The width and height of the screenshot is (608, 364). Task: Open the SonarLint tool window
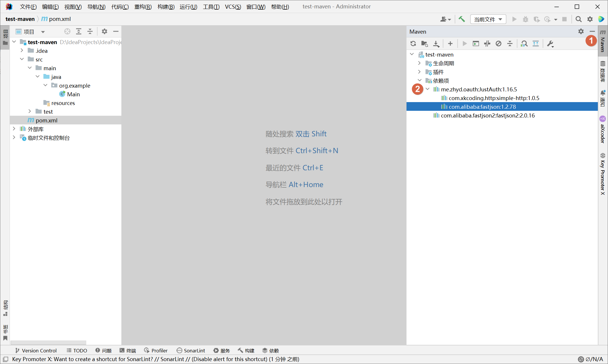click(191, 350)
